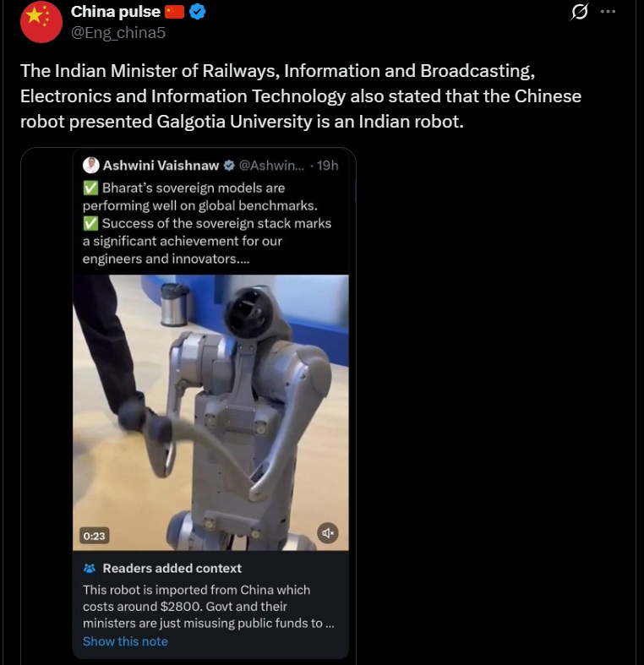Click the 0:23 video duration badge
The height and width of the screenshot is (665, 644).
pos(94,535)
